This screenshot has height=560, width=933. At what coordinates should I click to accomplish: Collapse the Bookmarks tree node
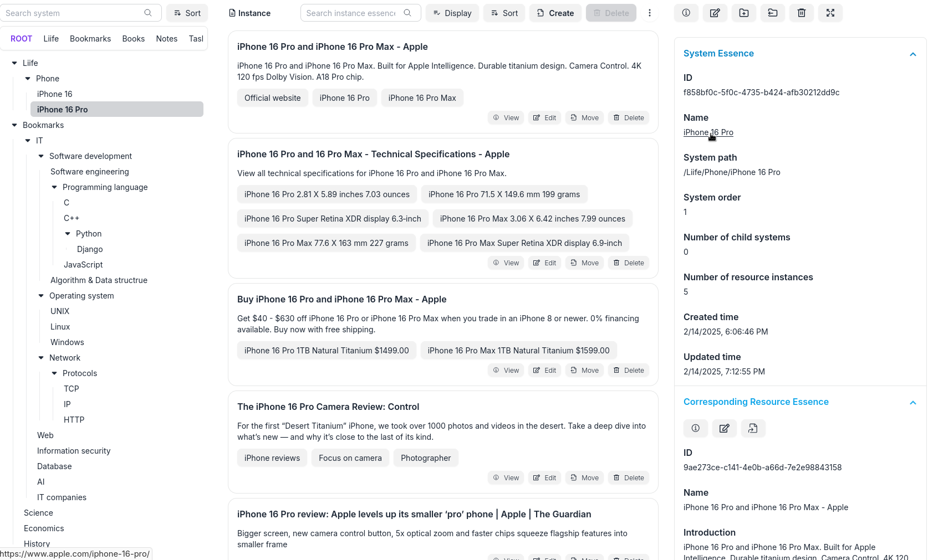14,125
